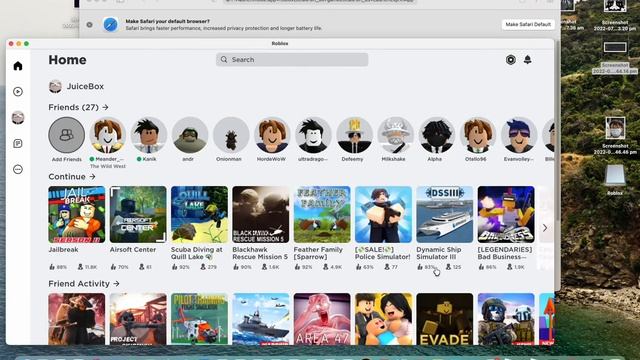Open the Pilot Training Flight Simulator thumbnail
The width and height of the screenshot is (640, 360).
click(199, 319)
